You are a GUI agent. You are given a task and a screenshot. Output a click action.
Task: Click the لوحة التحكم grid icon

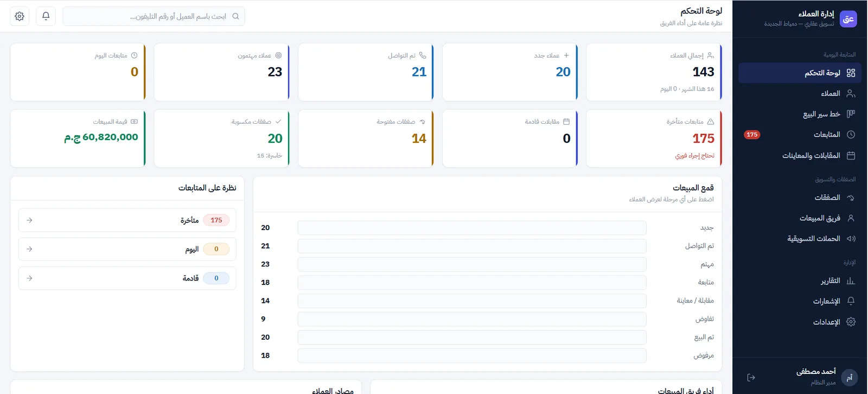pos(851,73)
